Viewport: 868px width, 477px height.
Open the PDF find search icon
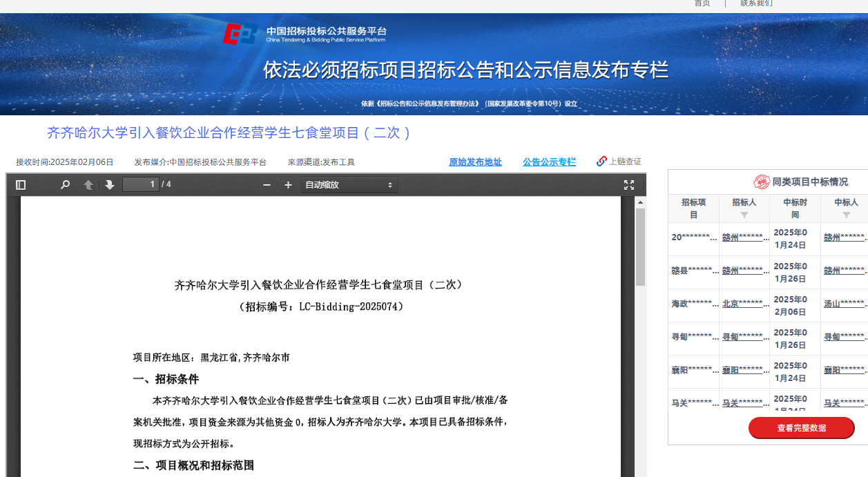pyautogui.click(x=65, y=185)
